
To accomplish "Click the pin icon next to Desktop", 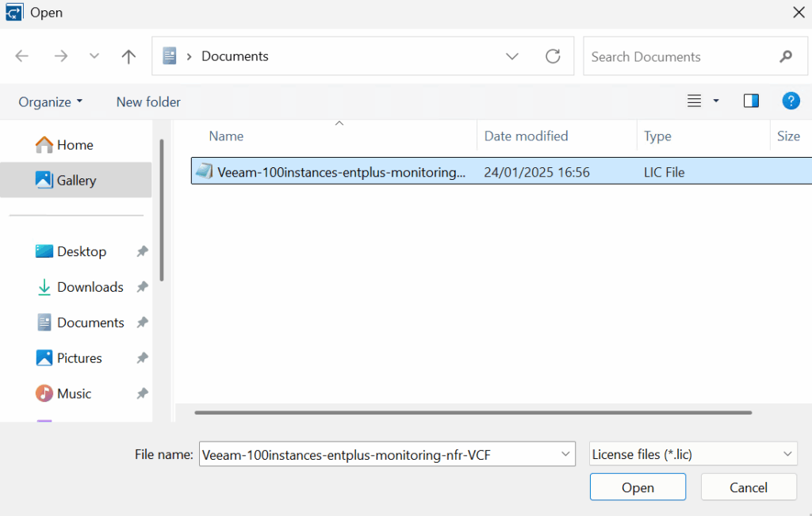I will 143,251.
